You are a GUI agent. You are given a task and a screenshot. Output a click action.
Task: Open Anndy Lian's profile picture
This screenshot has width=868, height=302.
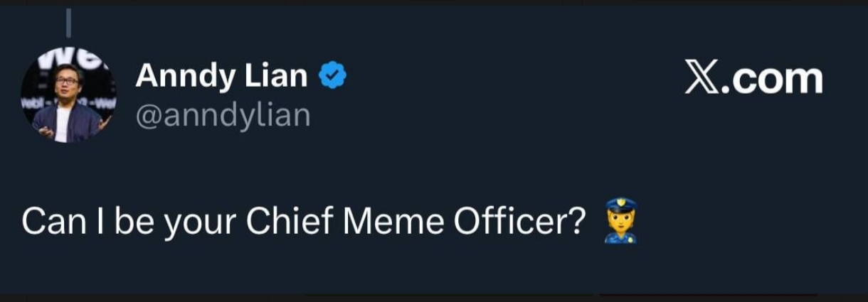(x=68, y=97)
